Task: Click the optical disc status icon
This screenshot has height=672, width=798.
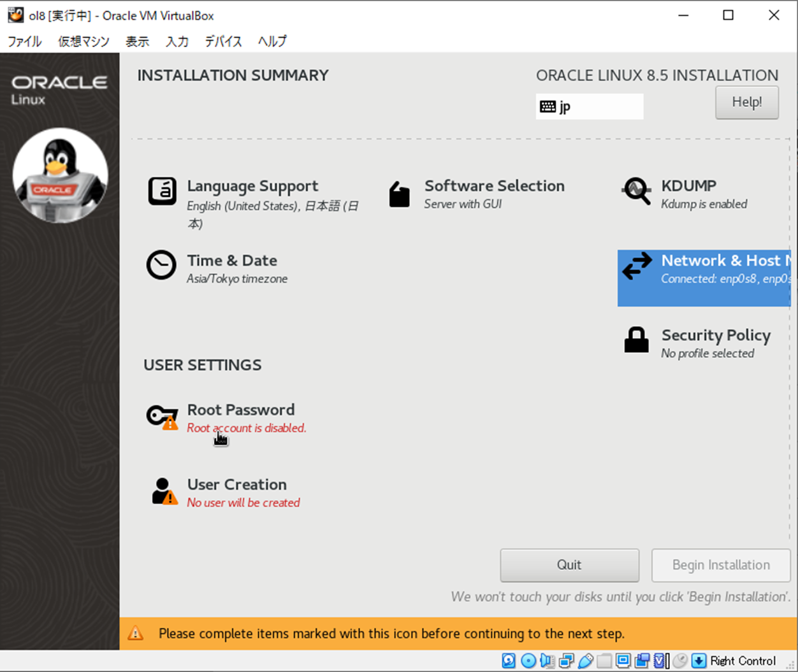Action: 528,661
